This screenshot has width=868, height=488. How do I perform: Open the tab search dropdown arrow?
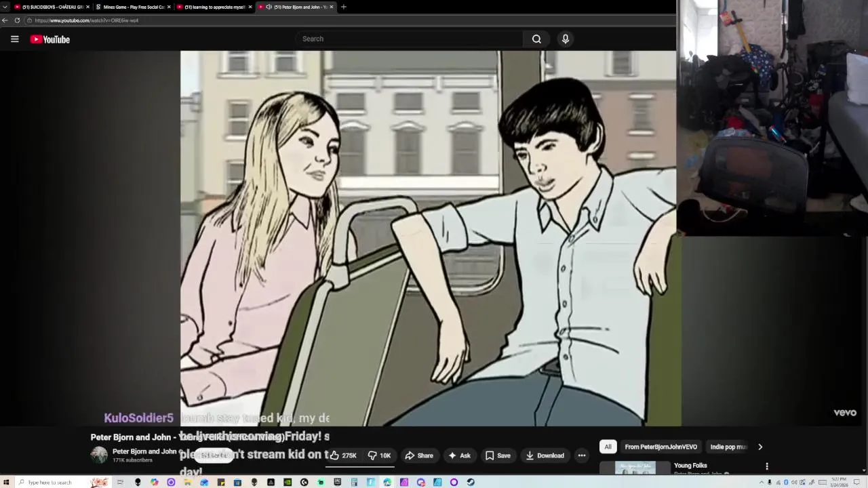pos(5,7)
